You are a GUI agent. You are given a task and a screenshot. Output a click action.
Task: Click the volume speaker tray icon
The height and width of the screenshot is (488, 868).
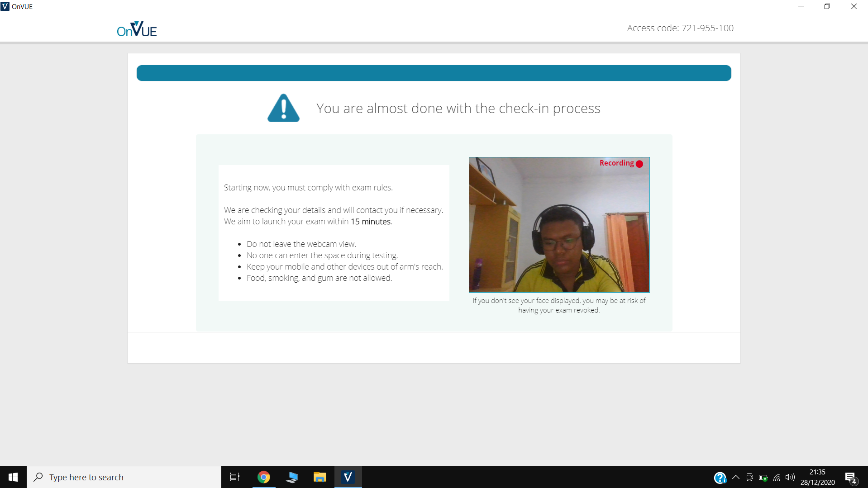pyautogui.click(x=790, y=477)
